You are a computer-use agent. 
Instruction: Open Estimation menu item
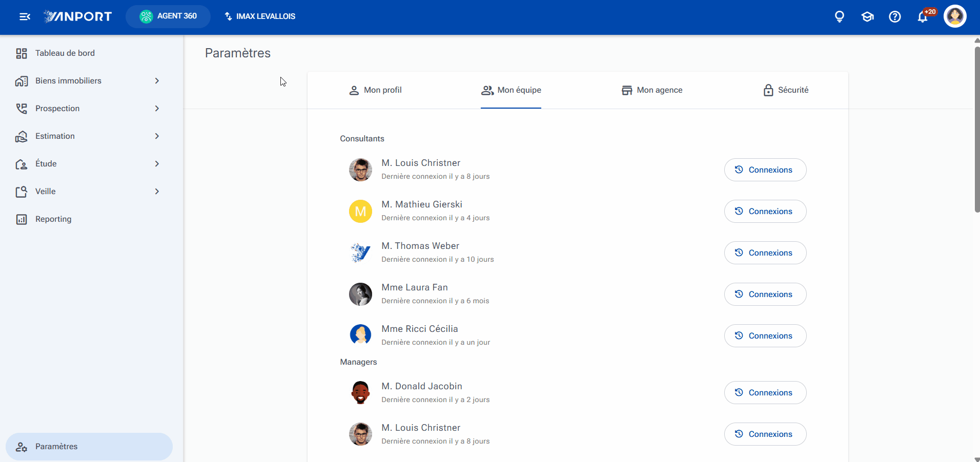click(x=55, y=136)
